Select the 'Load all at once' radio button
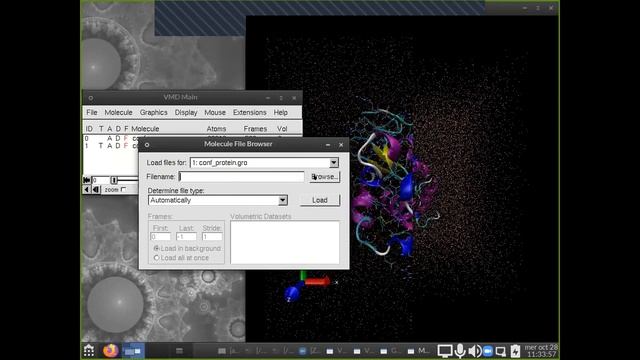The image size is (640, 360). pos(156,258)
